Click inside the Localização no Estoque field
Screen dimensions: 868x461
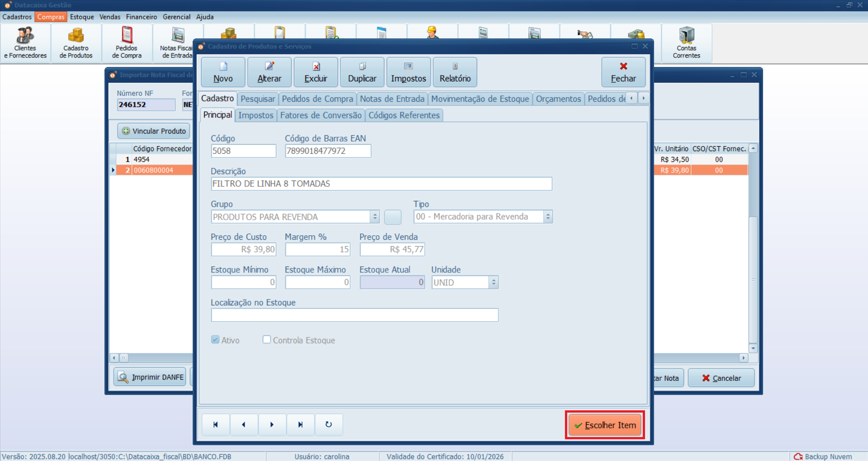[354, 315]
